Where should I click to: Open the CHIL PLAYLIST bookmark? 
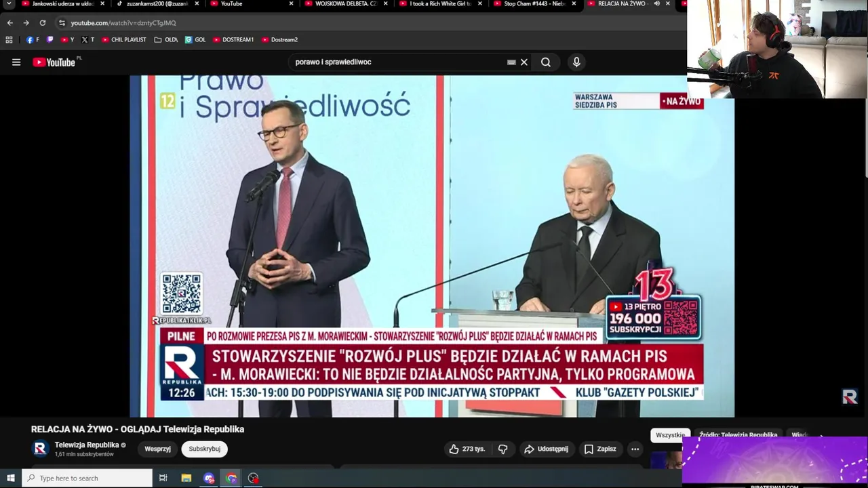pyautogui.click(x=124, y=40)
